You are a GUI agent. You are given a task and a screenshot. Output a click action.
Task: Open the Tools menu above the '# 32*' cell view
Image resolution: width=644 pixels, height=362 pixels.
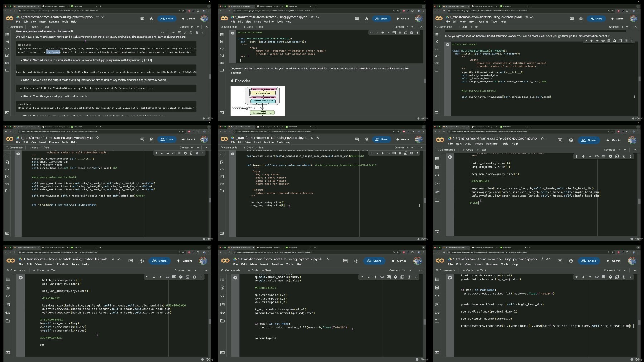pyautogui.click(x=504, y=144)
